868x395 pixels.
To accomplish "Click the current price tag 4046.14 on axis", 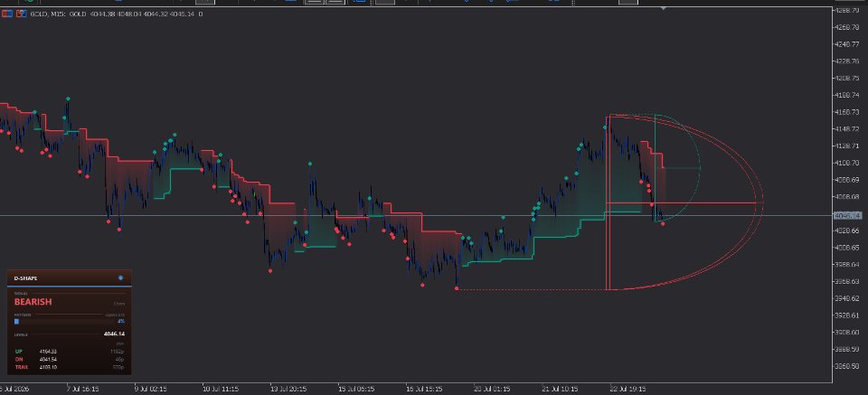I will click(x=847, y=215).
